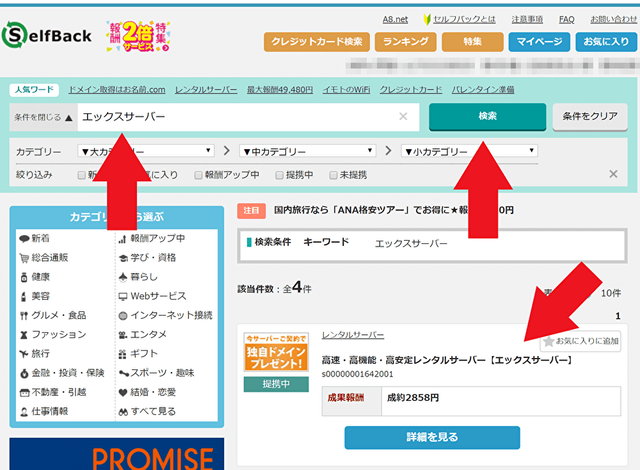
Task: Select popular word ドメイン取得はお名前.com
Action: coord(117,90)
